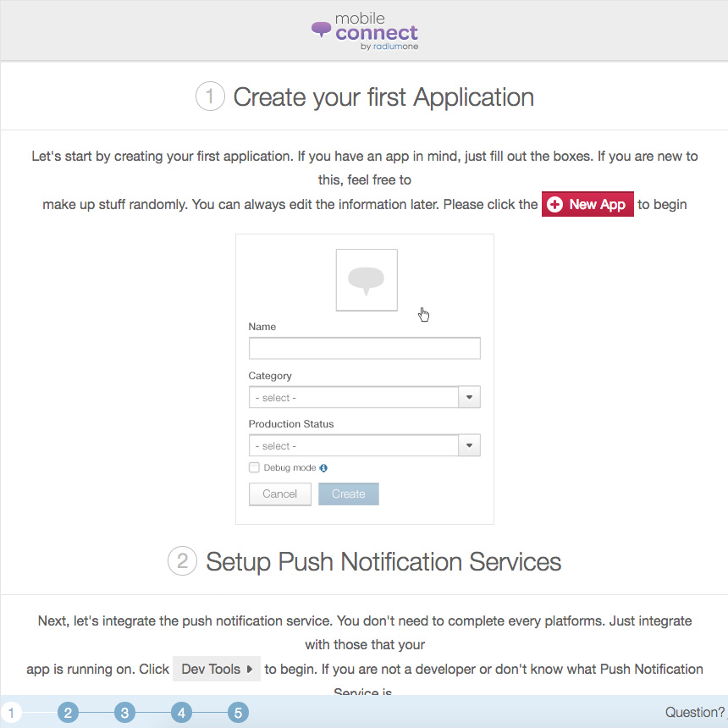Image resolution: width=728 pixels, height=728 pixels.
Task: Click the Production Status arrow button
Action: [470, 446]
